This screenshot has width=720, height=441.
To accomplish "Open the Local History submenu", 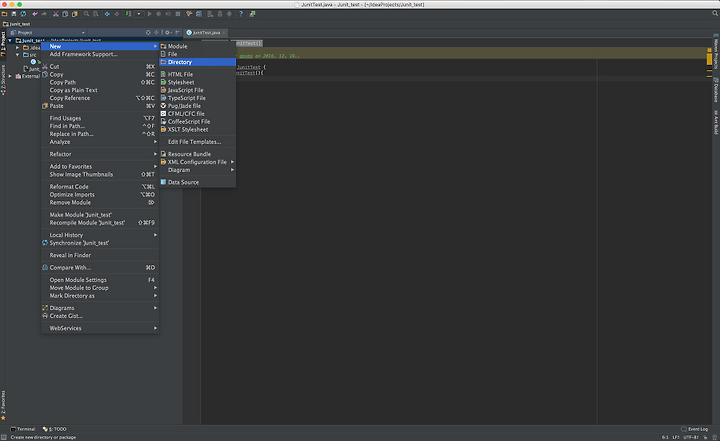I will click(100, 235).
